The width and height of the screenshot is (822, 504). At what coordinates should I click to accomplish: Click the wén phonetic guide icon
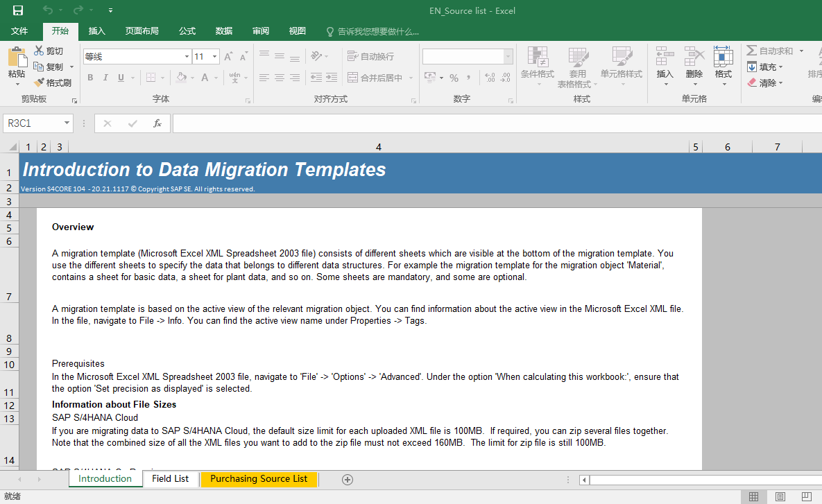(234, 78)
